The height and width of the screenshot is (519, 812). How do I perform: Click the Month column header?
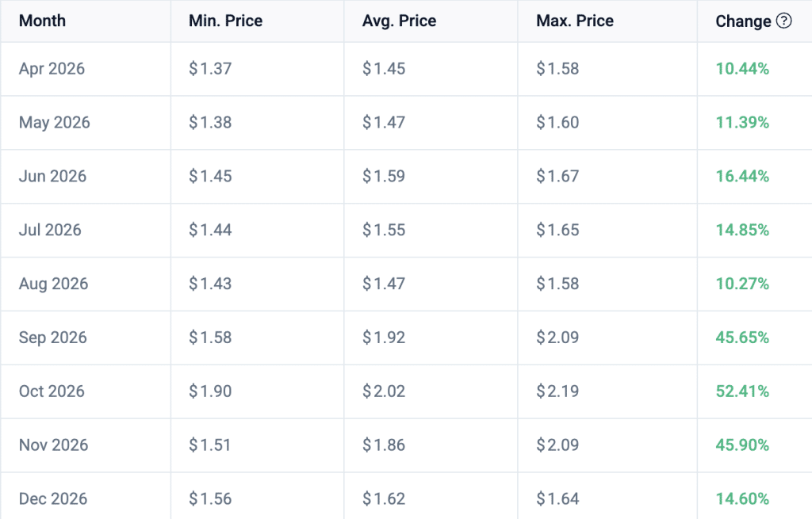[43, 21]
